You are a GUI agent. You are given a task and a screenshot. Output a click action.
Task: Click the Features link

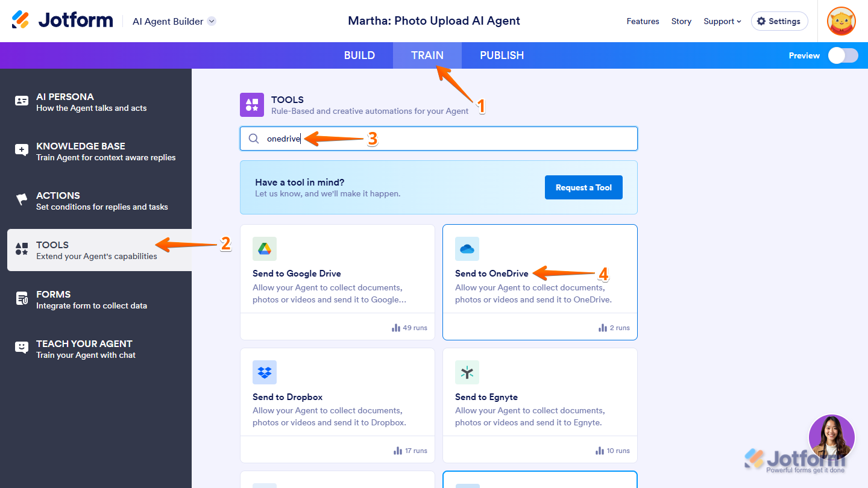tap(643, 21)
